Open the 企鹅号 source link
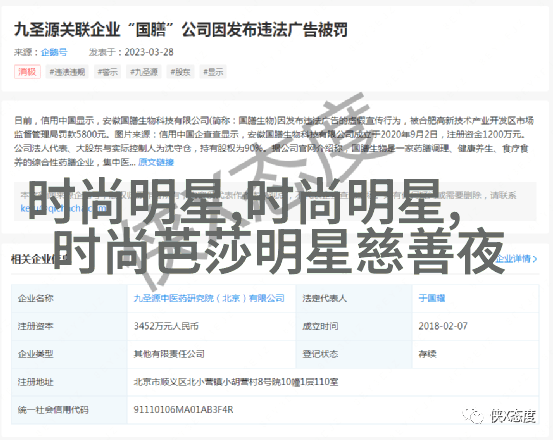The image size is (553, 440). click(x=54, y=52)
